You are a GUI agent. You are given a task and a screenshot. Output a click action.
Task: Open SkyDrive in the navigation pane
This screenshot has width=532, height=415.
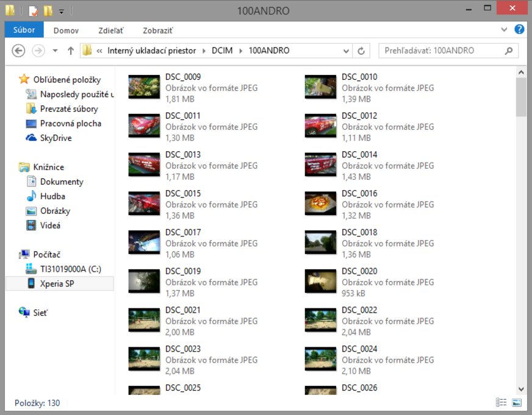(x=56, y=138)
